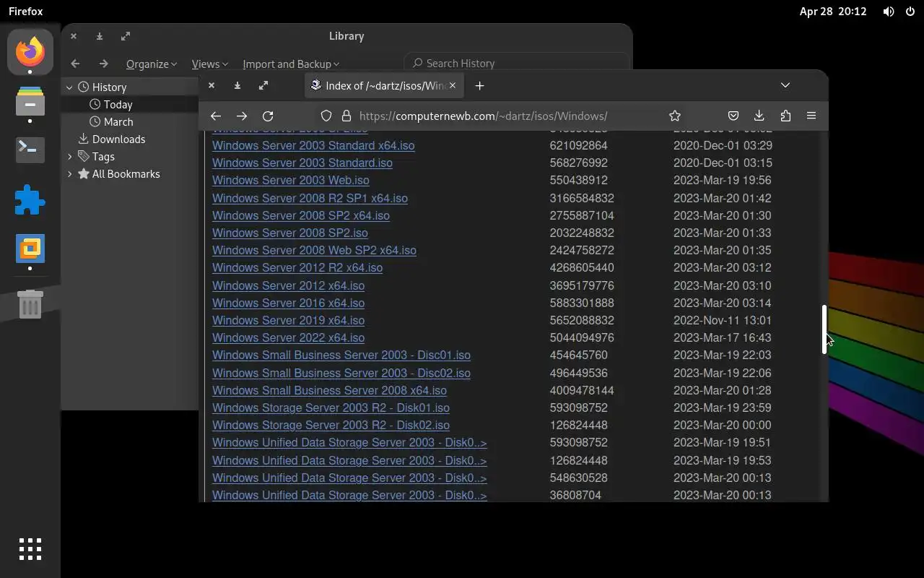
Task: Open the Firefox app menu in top bar
Action: tap(26, 12)
